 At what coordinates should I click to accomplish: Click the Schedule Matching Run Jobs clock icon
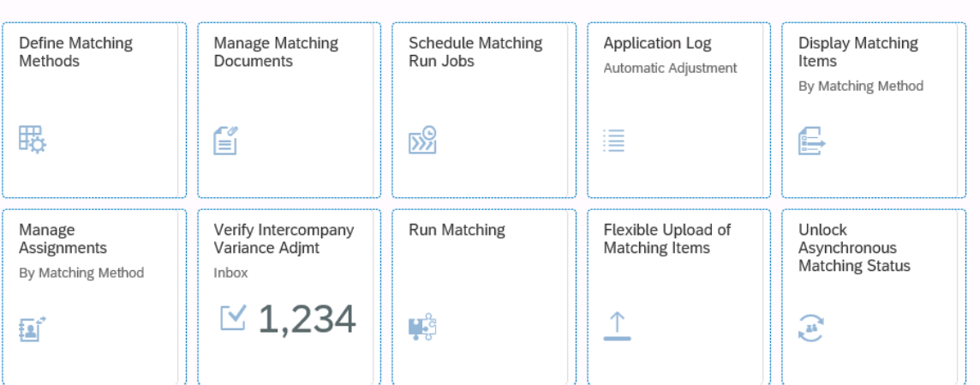pyautogui.click(x=422, y=141)
